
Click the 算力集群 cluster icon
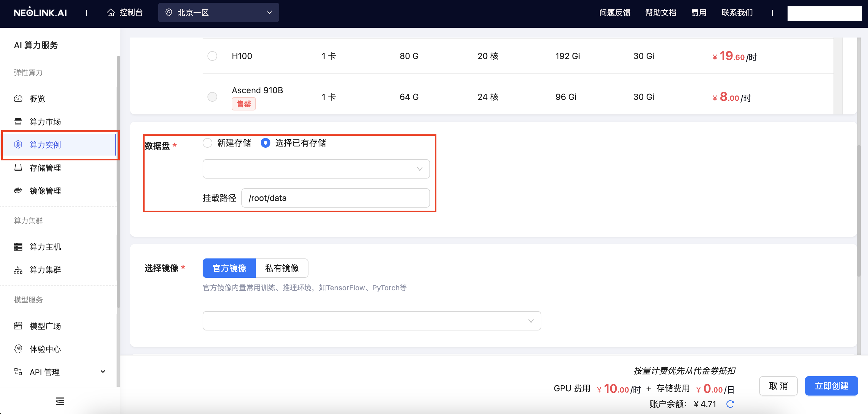pyautogui.click(x=18, y=269)
